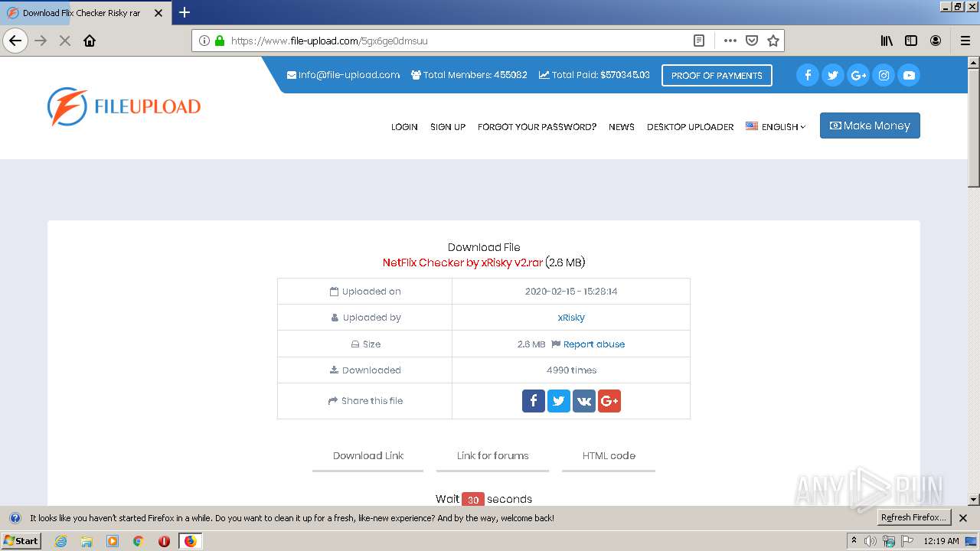Share file on VK

click(x=584, y=401)
